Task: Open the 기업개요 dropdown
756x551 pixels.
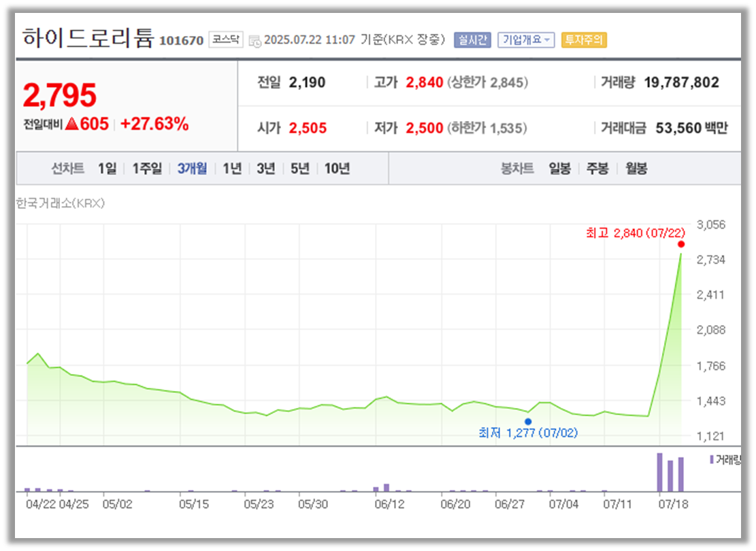Action: [526, 39]
